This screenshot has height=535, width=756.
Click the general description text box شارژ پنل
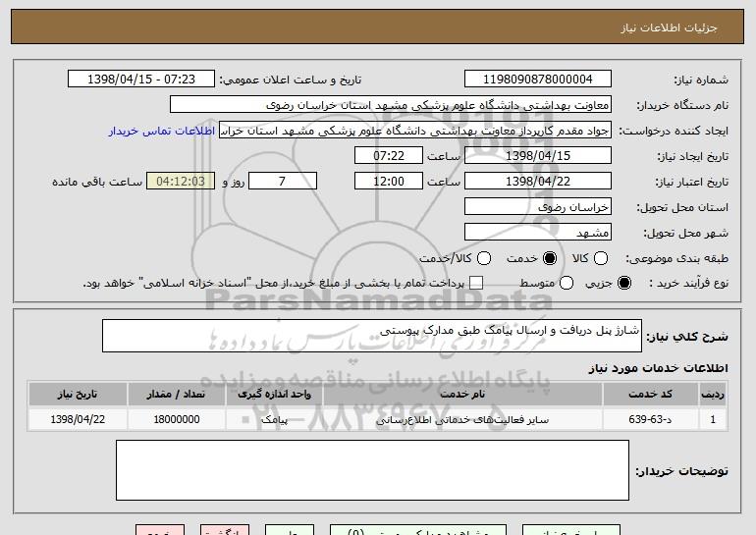tap(372, 336)
